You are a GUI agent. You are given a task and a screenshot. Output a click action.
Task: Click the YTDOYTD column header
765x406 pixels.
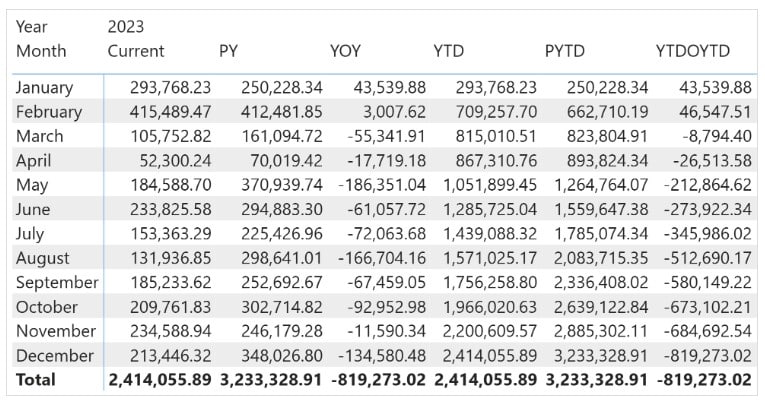tap(692, 51)
